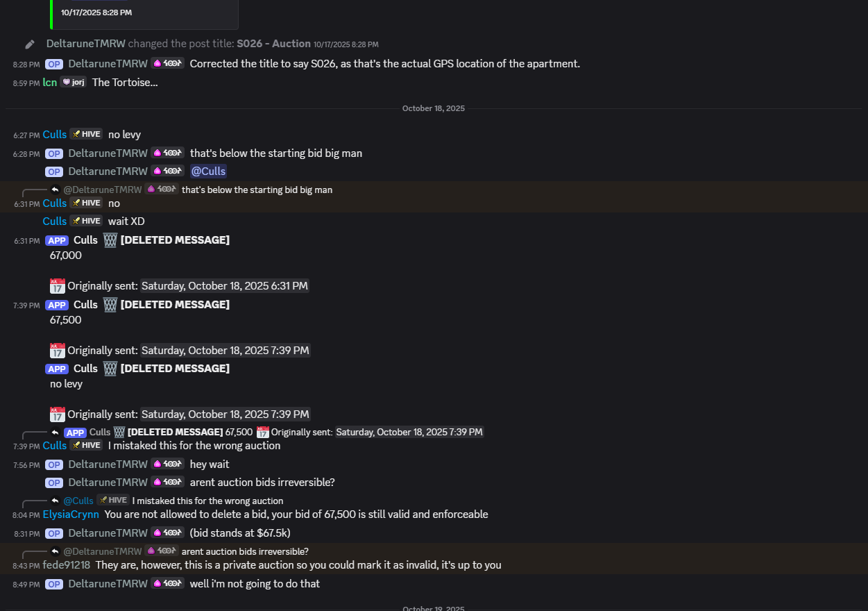This screenshot has width=868, height=611.
Task: Click the role badge beside DeltaruneTMRW's 'hey wait' message
Action: point(167,464)
